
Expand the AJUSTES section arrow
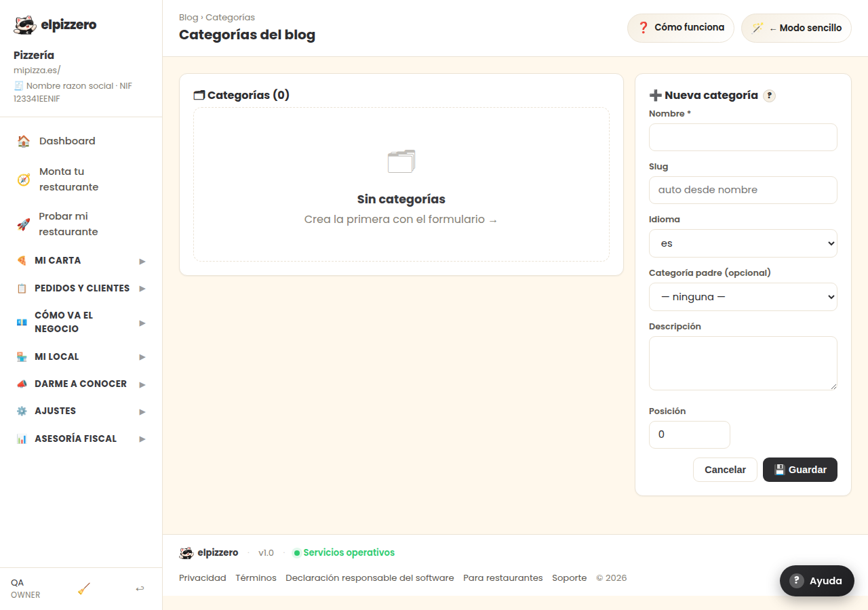click(x=142, y=411)
